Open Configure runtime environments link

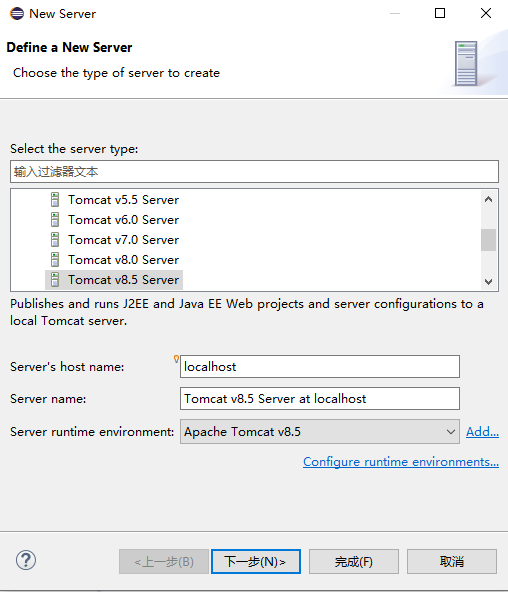tap(401, 462)
